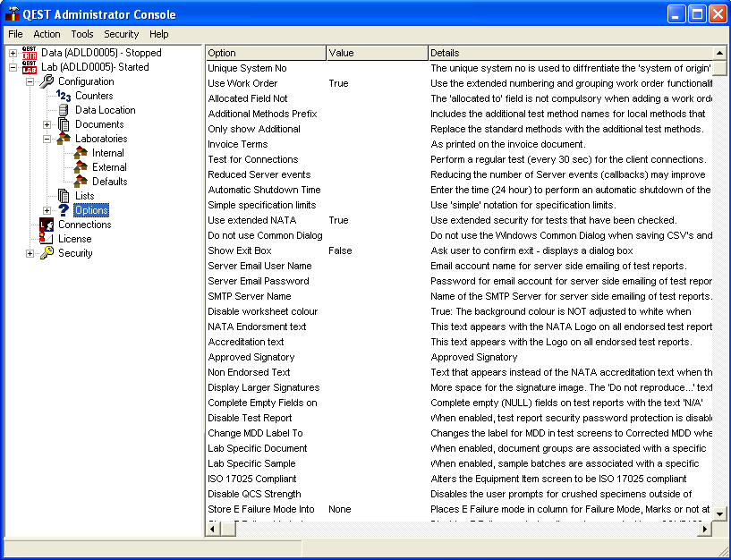Screen dimensions: 731x560
Task: Open the Tools menu
Action: coord(82,34)
